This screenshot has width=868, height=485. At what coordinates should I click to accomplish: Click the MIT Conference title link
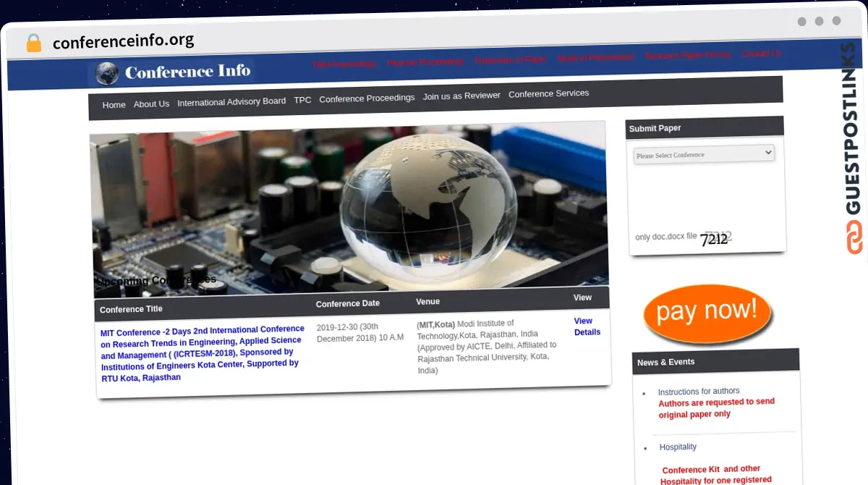(x=201, y=353)
